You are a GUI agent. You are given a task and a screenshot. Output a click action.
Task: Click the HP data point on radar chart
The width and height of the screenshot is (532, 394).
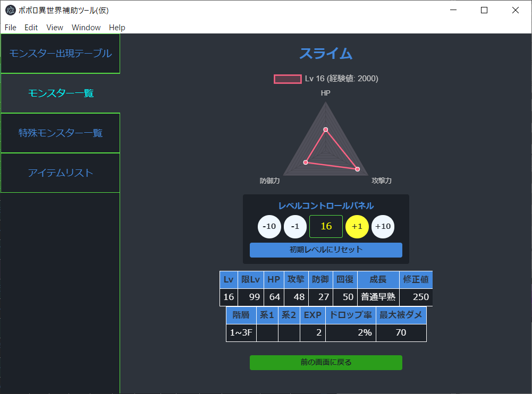point(326,130)
